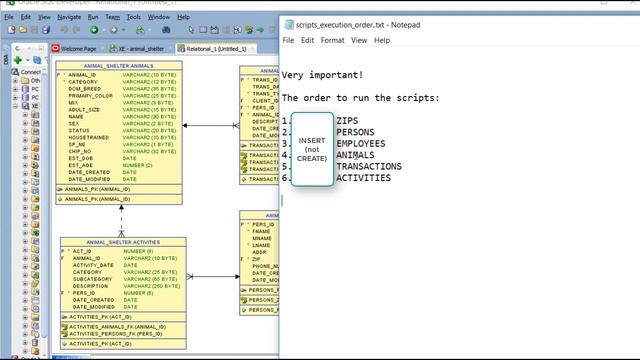Select the New View tool in modeler toolbar

[x=214, y=30]
